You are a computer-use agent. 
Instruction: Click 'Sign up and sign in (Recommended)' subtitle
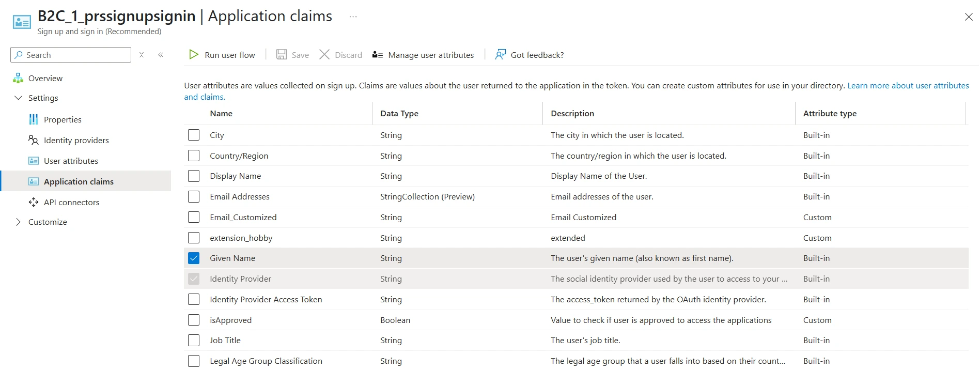[x=99, y=32]
